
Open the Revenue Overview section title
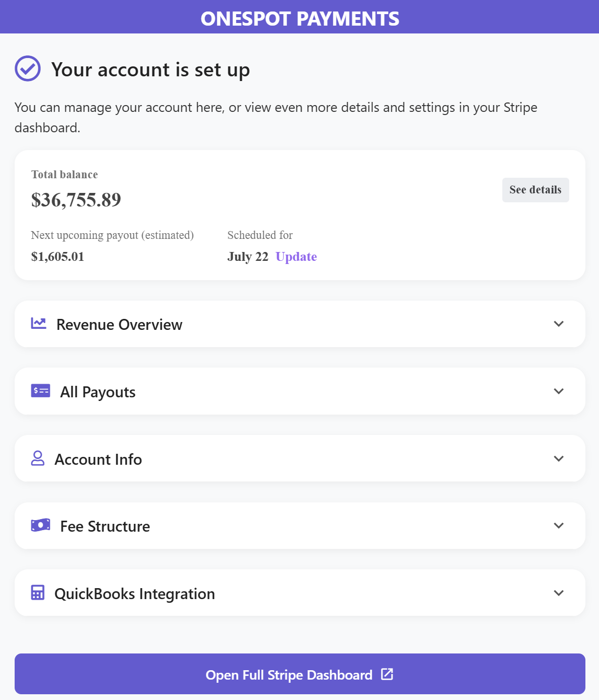point(119,325)
